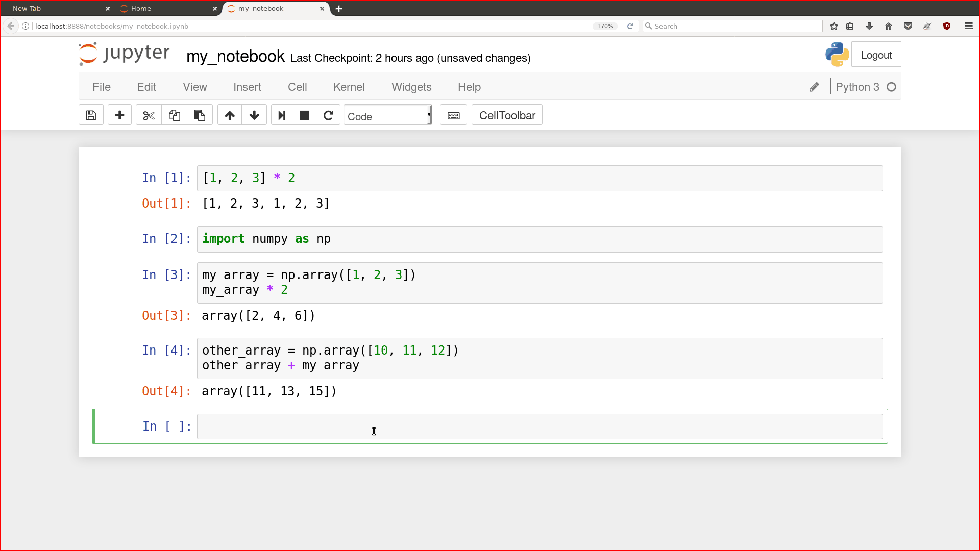Show bookmarks list icon

[x=850, y=26]
